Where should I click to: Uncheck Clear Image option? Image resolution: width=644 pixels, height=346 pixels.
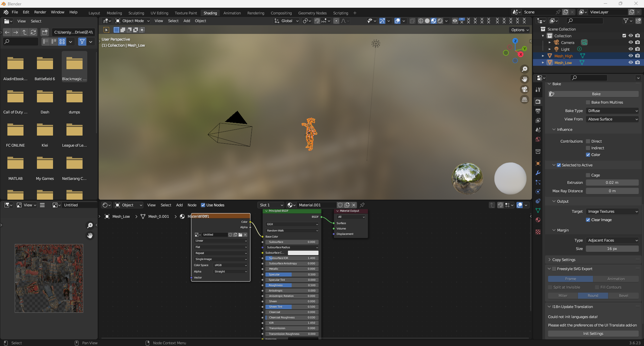coord(588,220)
